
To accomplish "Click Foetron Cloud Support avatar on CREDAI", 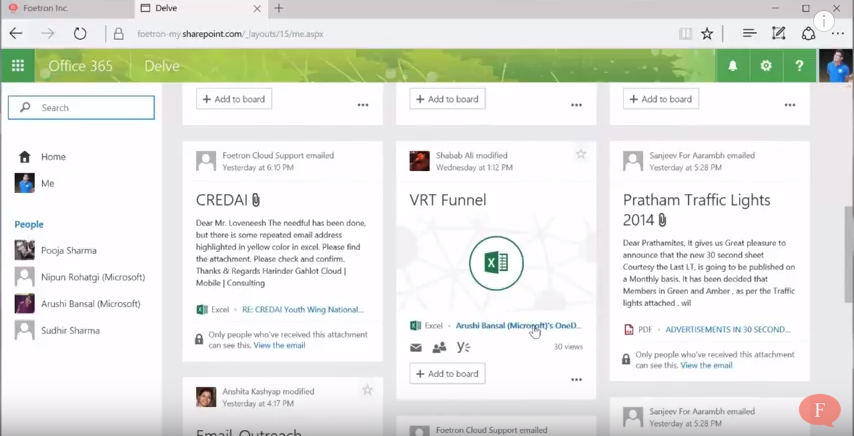I will (206, 161).
